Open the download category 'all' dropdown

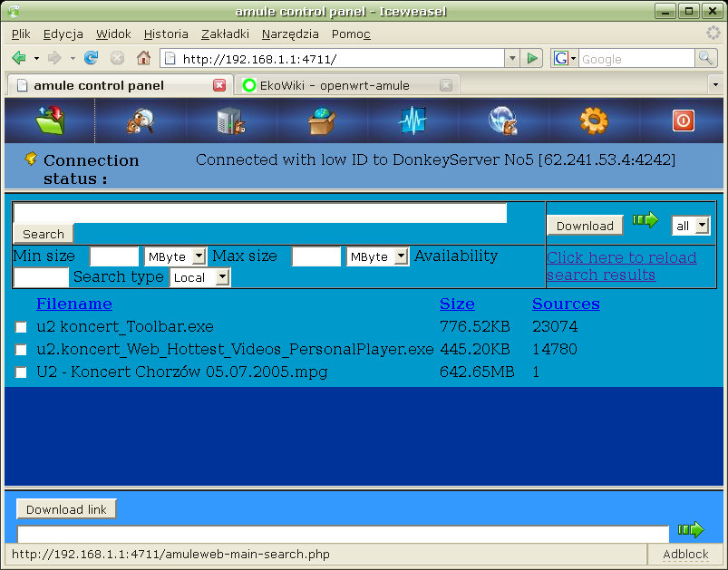691,226
